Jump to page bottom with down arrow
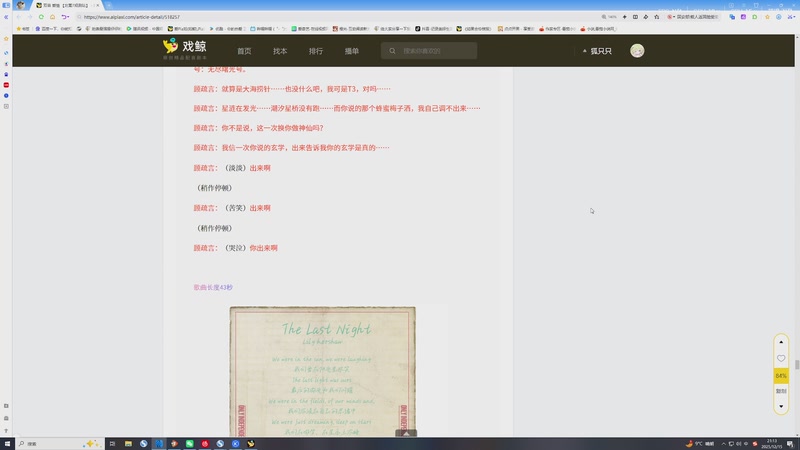This screenshot has height=450, width=800. [781, 407]
